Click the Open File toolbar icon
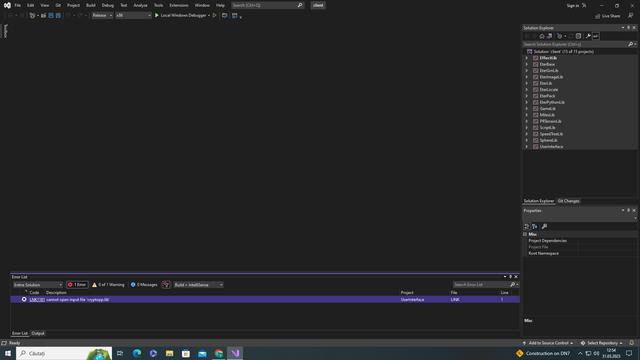 [43, 16]
